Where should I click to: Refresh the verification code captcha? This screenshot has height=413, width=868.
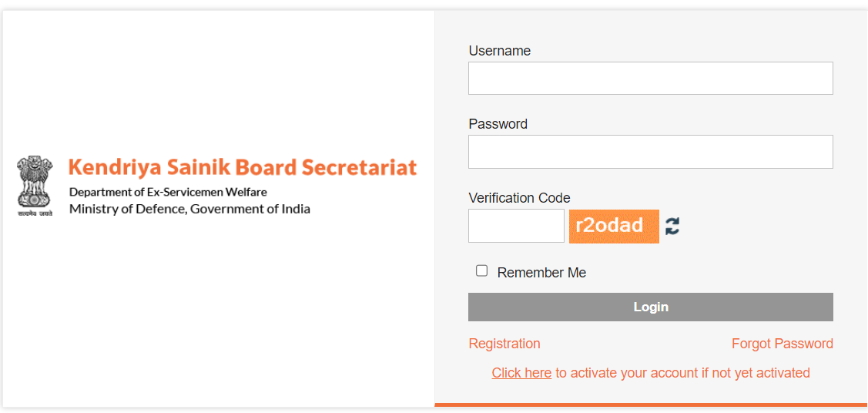(x=672, y=226)
